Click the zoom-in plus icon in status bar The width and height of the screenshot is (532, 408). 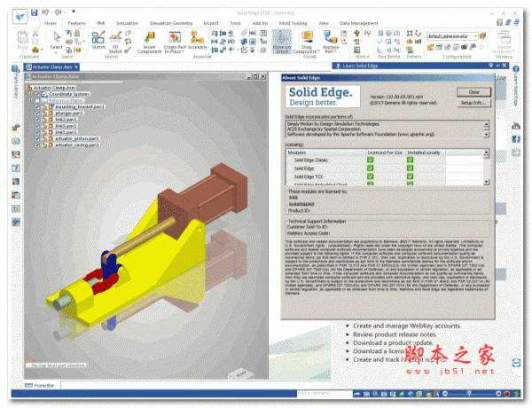[498, 394]
